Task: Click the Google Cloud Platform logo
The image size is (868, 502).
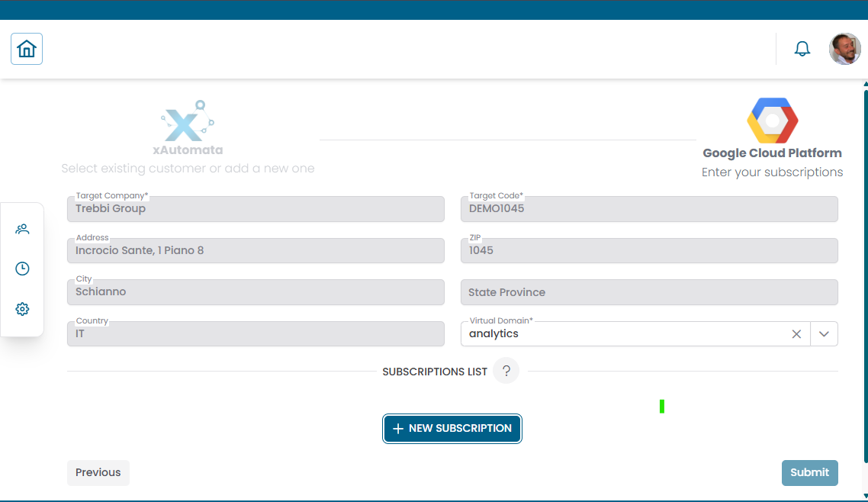Action: click(772, 120)
